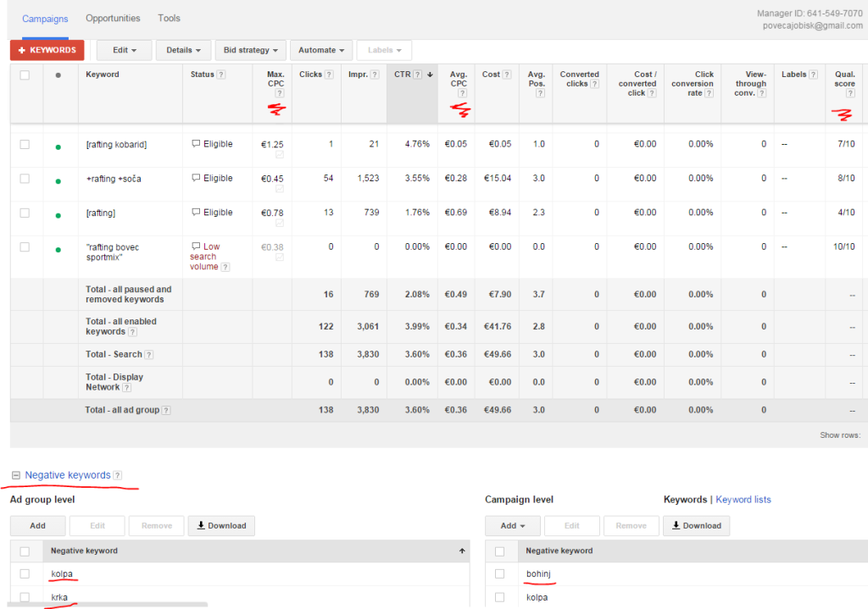The width and height of the screenshot is (868, 609).
Task: Open the Bid strategy dropdown
Action: pyautogui.click(x=250, y=49)
